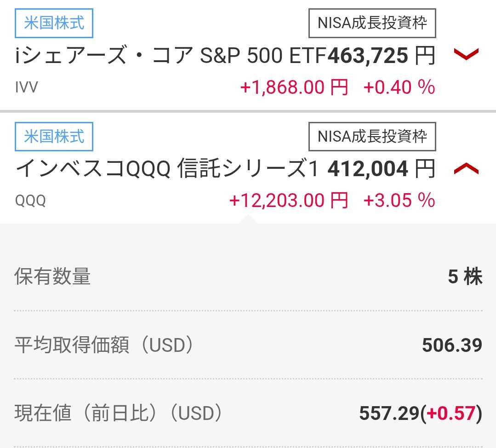Tap the 463,725 円 valuation amount
Screen dimensions: 496x448
[x=381, y=56]
